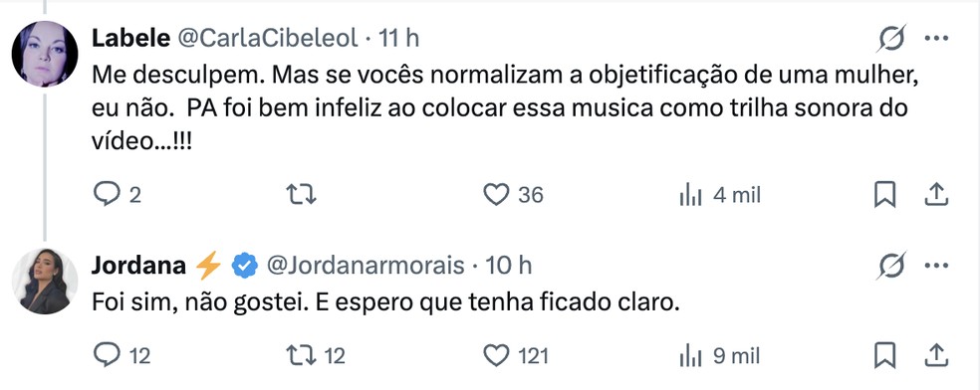Image resolution: width=980 pixels, height=390 pixels.
Task: Repost Labele's tweet about objetificação
Action: (301, 195)
